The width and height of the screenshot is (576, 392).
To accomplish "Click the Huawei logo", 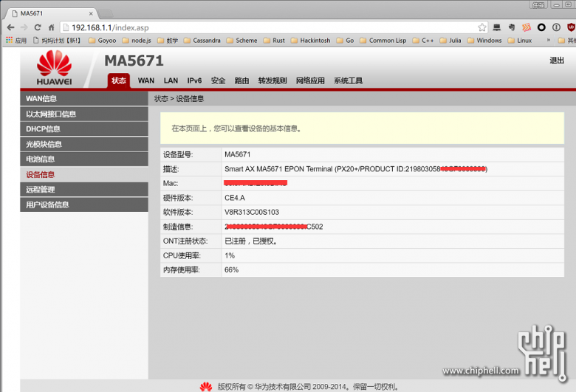I will click(55, 68).
